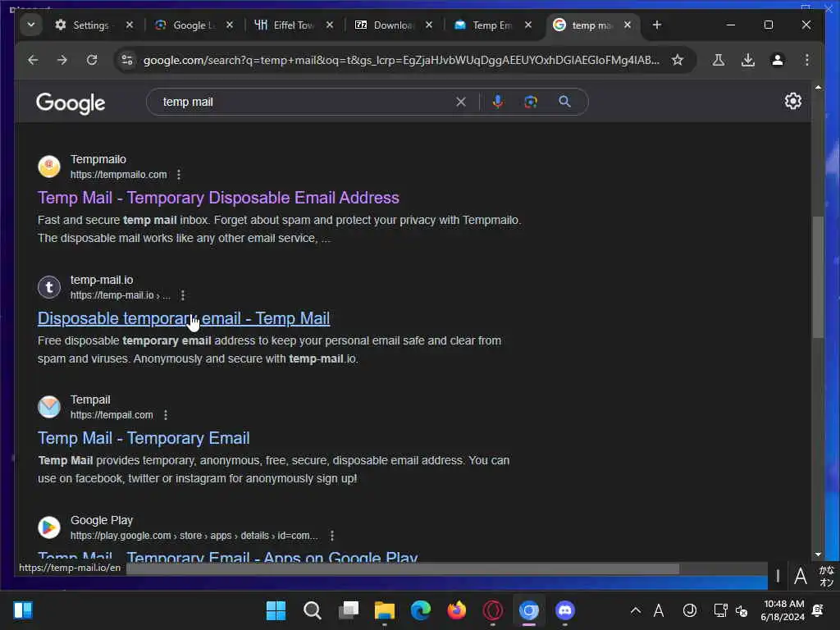Close the temp mail search tab
840x630 pixels.
pos(628,25)
